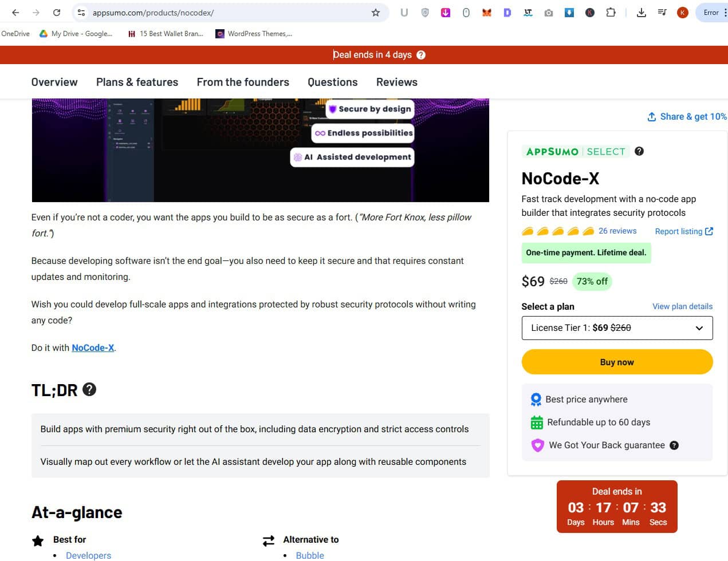The image size is (728, 561).
Task: Open the Chrome three-dot menu
Action: click(725, 12)
